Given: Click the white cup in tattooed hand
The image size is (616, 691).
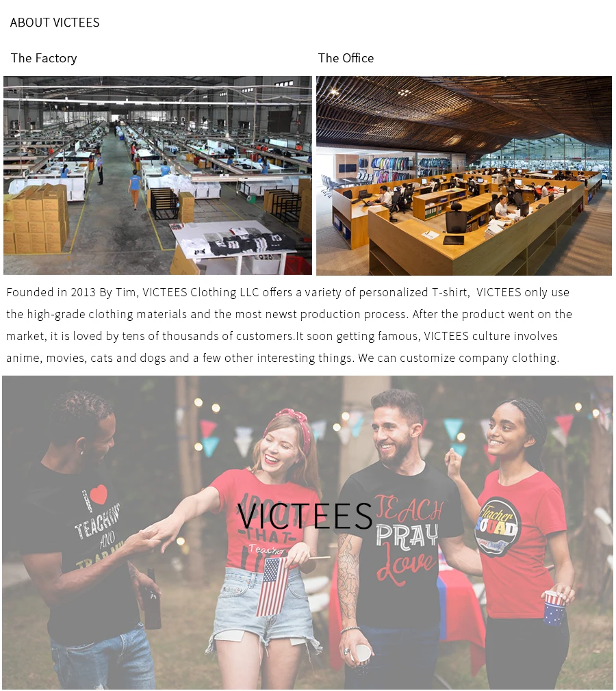Looking at the screenshot, I should pyautogui.click(x=363, y=654).
